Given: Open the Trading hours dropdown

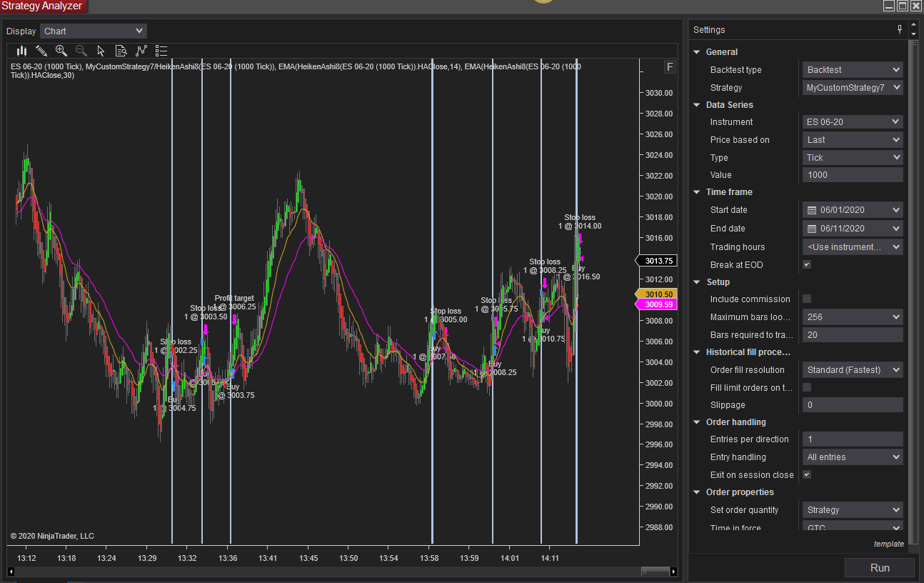Looking at the screenshot, I should coord(853,247).
